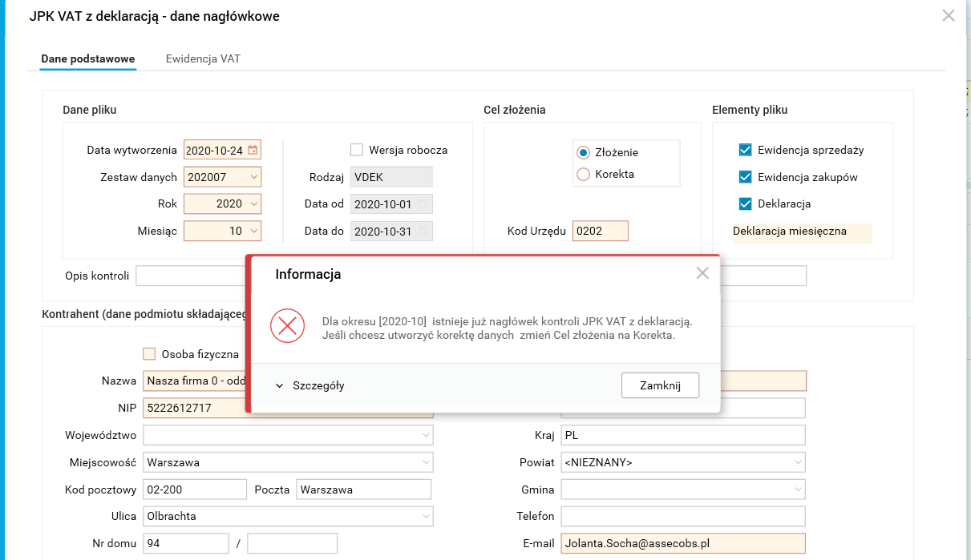The image size is (971, 560).
Task: Click the red error icon in dialog
Action: (x=287, y=325)
